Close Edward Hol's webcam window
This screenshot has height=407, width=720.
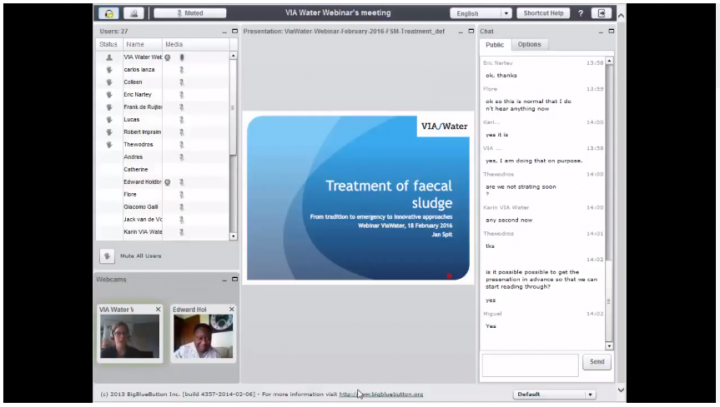coord(231,310)
